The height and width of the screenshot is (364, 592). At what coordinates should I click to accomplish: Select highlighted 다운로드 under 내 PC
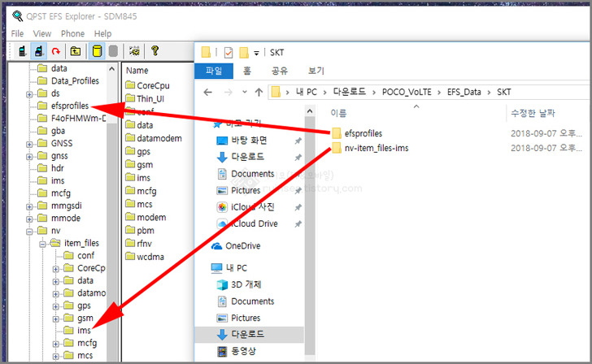tap(247, 334)
